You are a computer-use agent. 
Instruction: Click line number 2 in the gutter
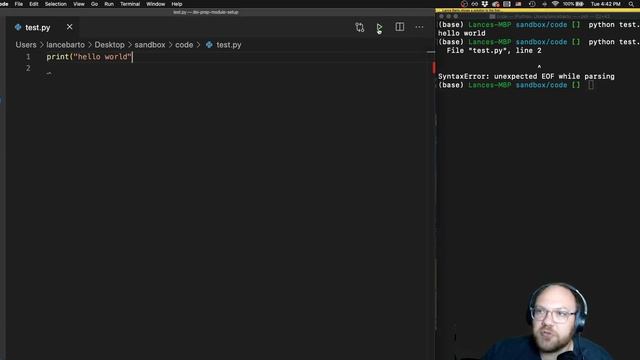point(28,68)
